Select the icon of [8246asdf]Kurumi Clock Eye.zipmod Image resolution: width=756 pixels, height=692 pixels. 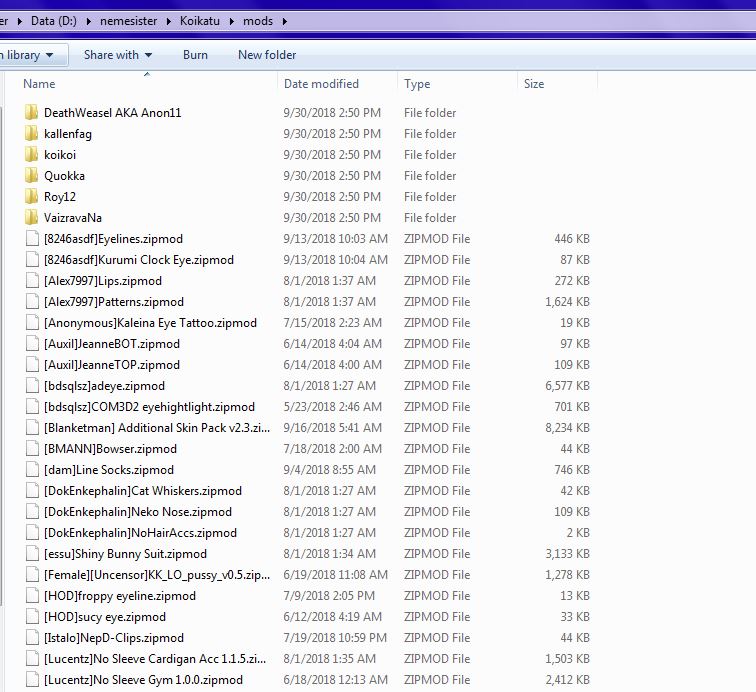point(32,259)
